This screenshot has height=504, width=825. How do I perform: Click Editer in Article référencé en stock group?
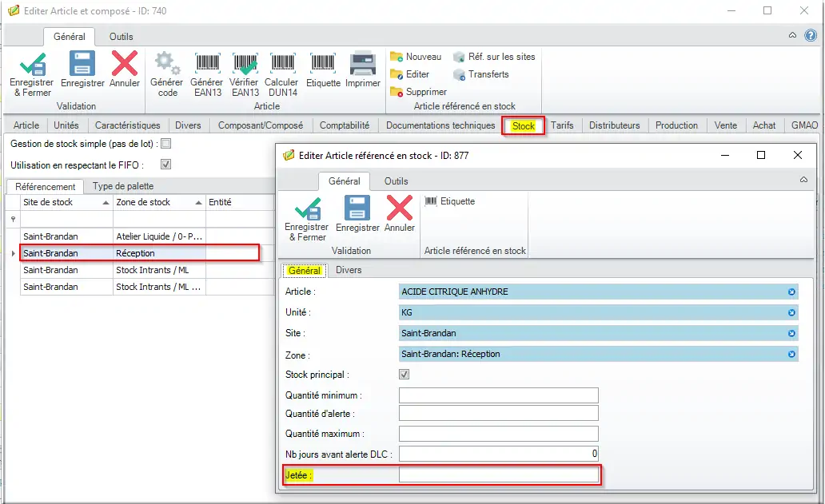tap(410, 74)
